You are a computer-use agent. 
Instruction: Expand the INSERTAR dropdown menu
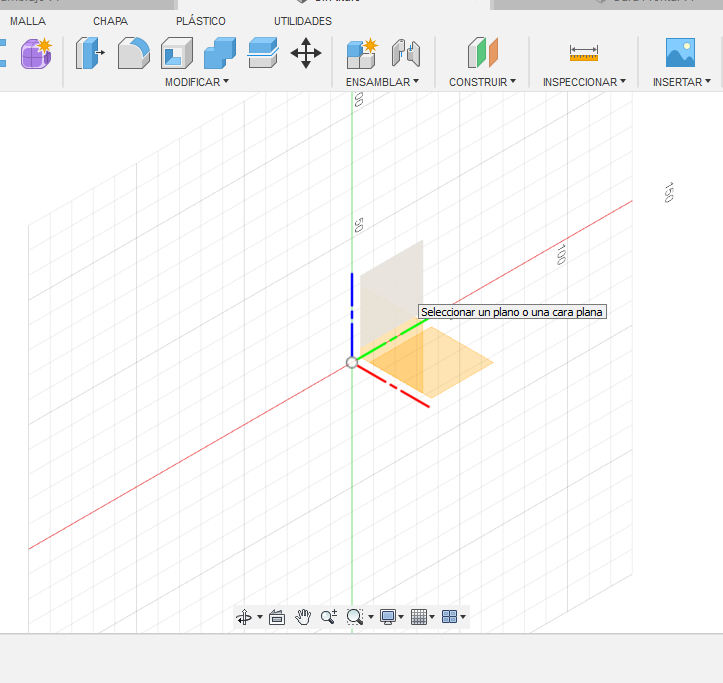(682, 82)
